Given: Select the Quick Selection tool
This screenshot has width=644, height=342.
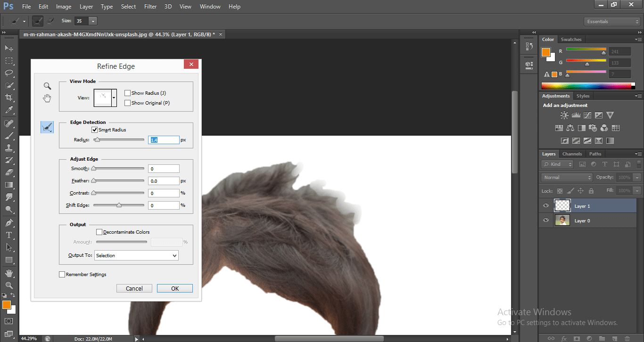Looking at the screenshot, I should (x=9, y=85).
